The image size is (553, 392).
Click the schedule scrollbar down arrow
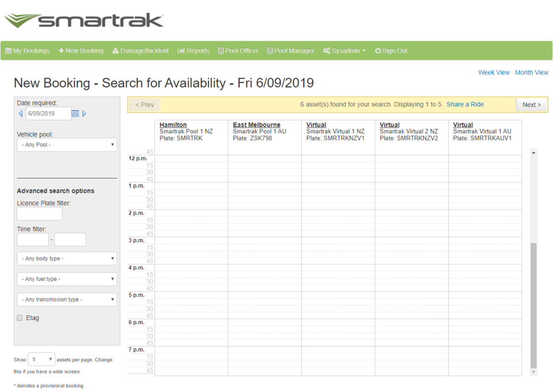tap(533, 372)
